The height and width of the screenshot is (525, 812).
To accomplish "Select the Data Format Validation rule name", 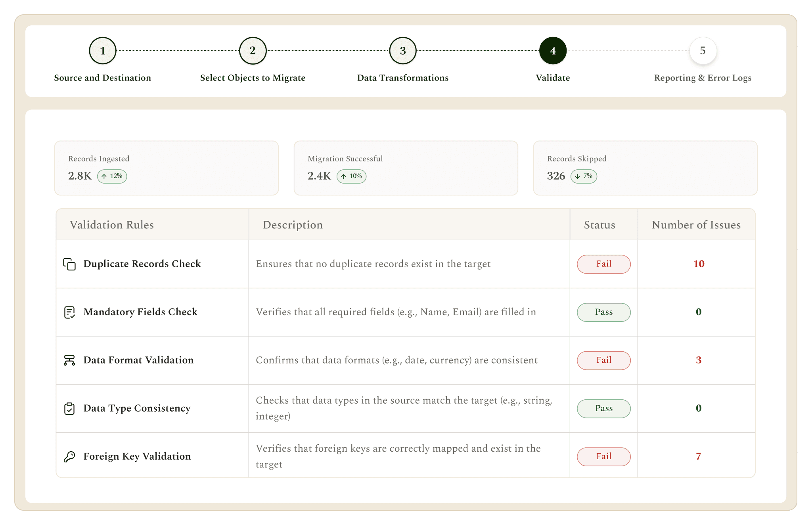I will click(x=138, y=360).
